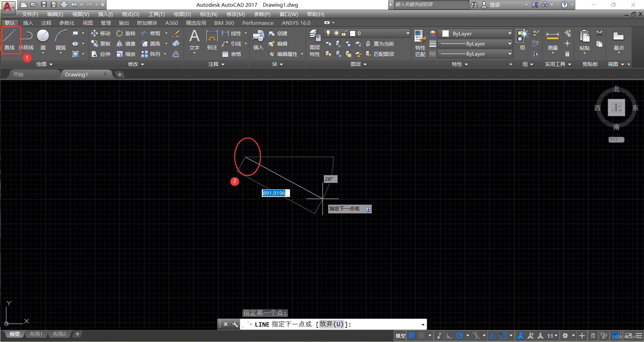Switch to the Parametric (参数化) ribbon tab

pyautogui.click(x=67, y=23)
